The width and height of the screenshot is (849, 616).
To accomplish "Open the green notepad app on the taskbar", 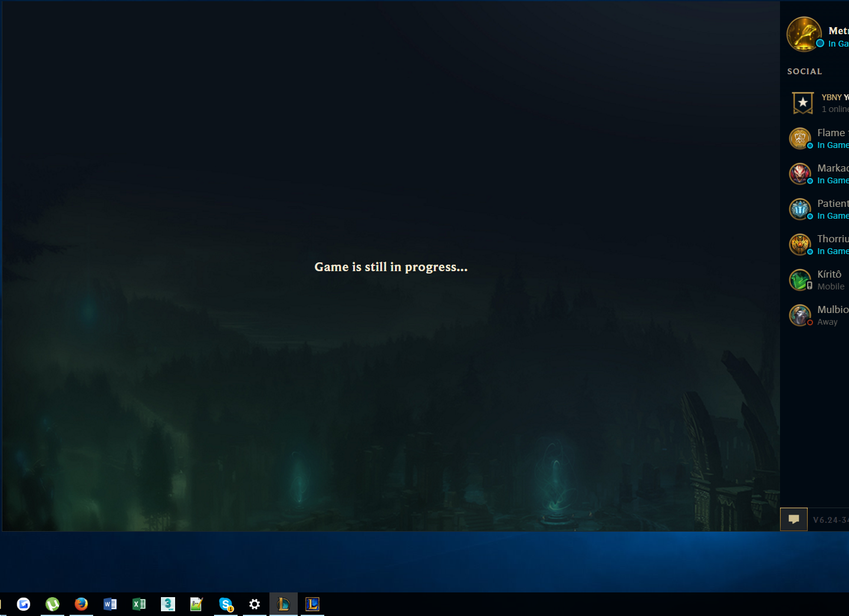I will tap(197, 604).
